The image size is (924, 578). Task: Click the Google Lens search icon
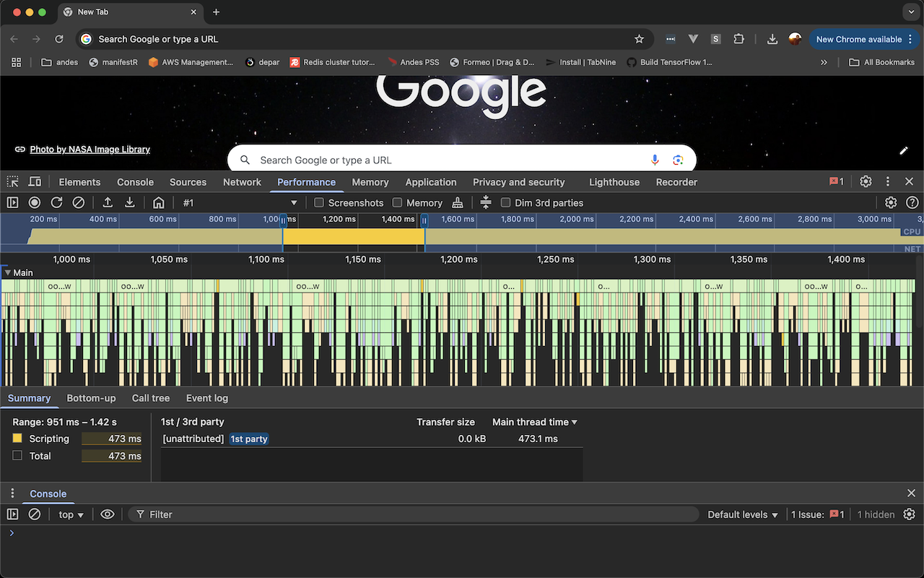click(x=678, y=160)
